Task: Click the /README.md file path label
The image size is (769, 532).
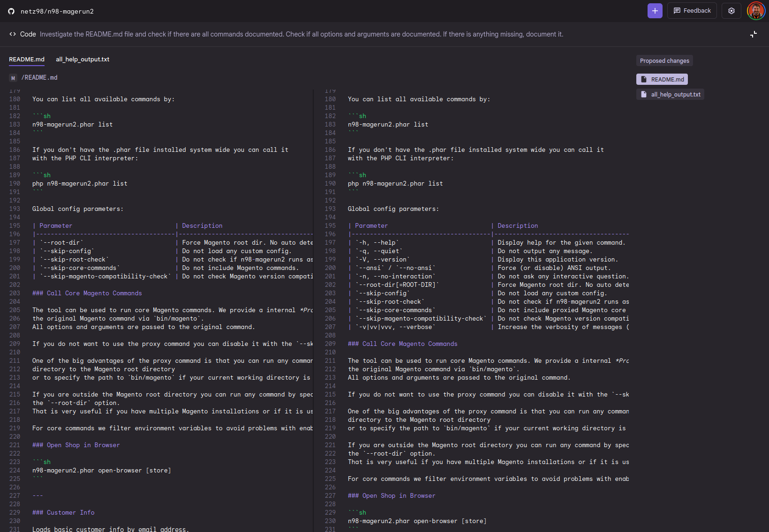Action: [x=39, y=78]
